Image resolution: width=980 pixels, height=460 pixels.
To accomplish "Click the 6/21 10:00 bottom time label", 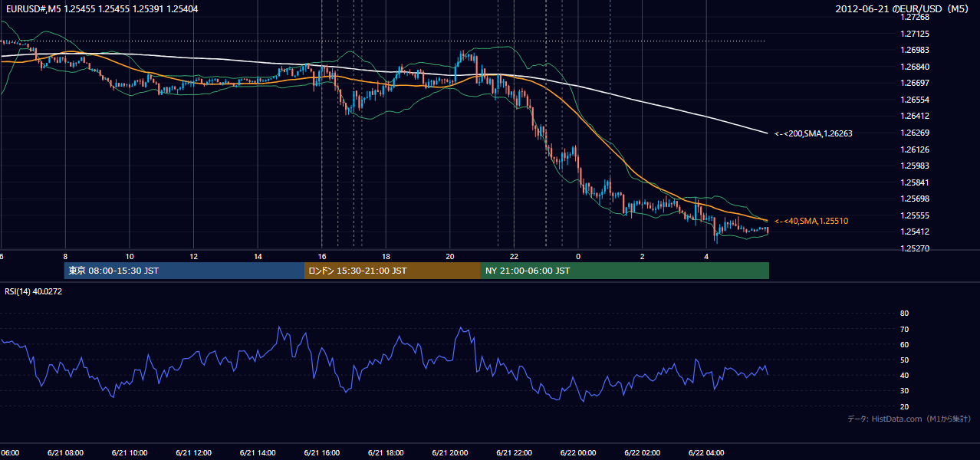I will coord(130,453).
